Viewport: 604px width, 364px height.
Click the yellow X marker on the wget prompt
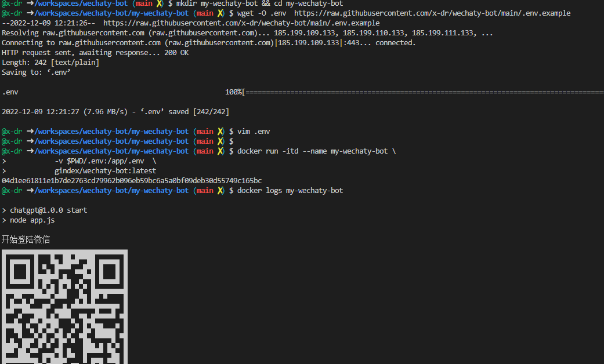(220, 13)
